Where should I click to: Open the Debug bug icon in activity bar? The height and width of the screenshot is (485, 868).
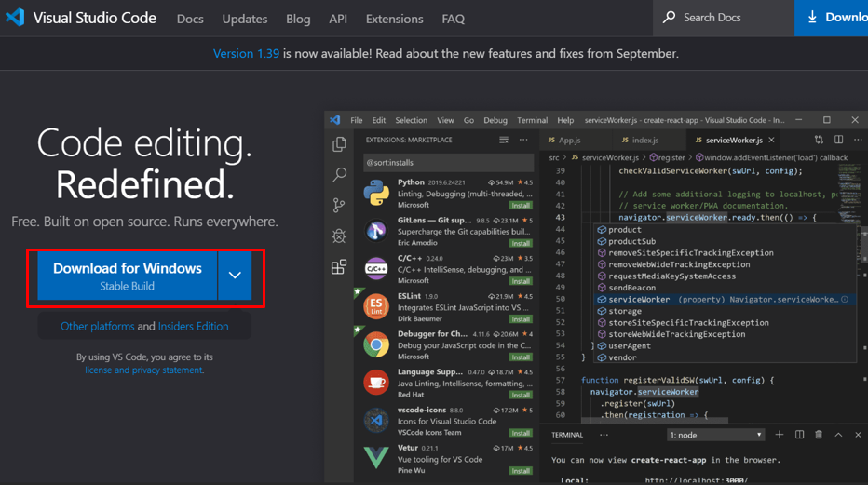[x=339, y=236]
